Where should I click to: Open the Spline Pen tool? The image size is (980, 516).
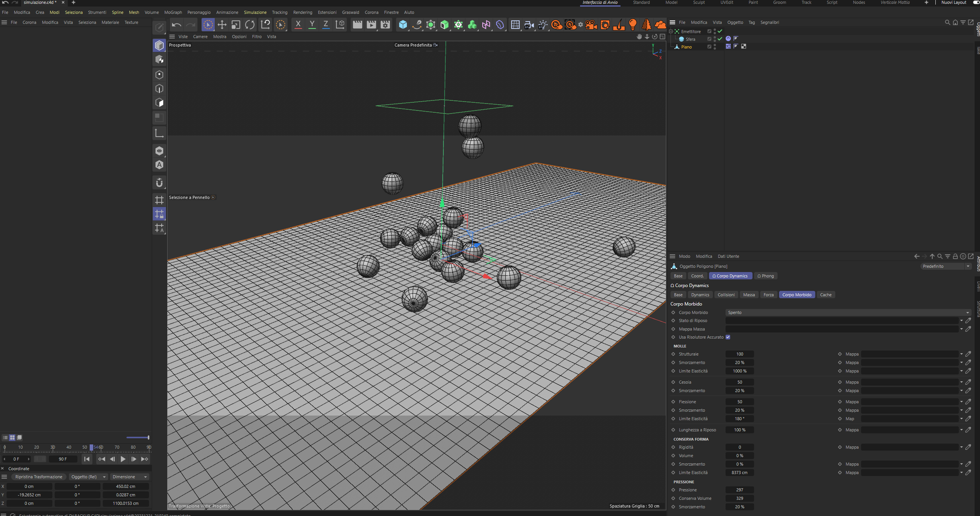click(416, 25)
